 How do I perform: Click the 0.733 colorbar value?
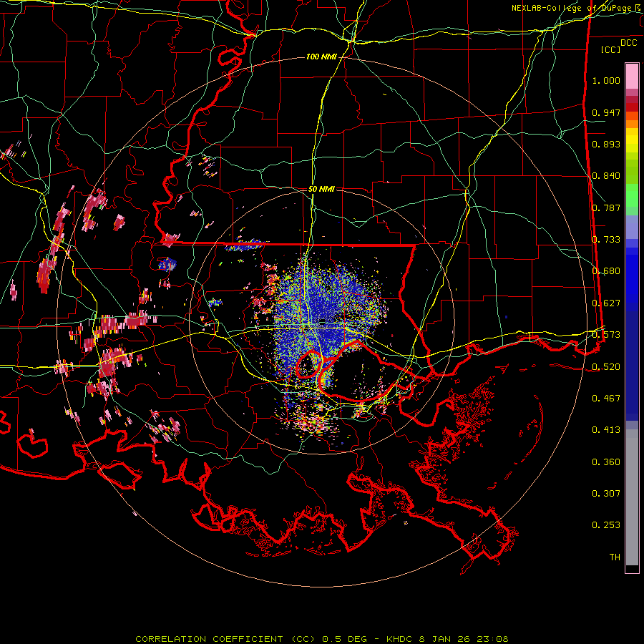606,240
